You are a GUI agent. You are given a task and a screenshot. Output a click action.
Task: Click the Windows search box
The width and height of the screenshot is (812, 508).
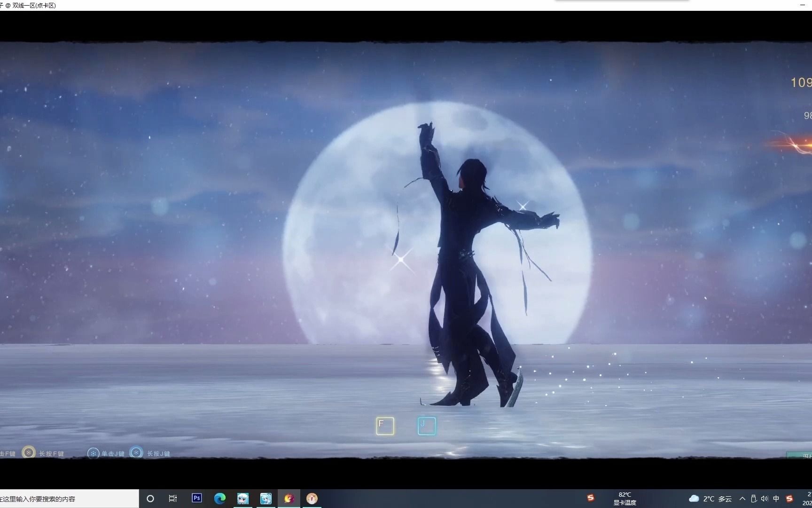point(69,499)
